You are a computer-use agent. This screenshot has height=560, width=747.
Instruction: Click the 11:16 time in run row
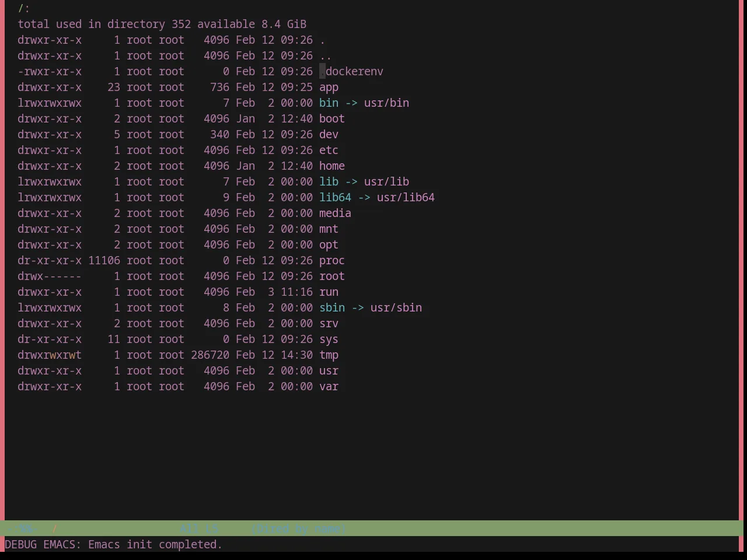click(296, 292)
